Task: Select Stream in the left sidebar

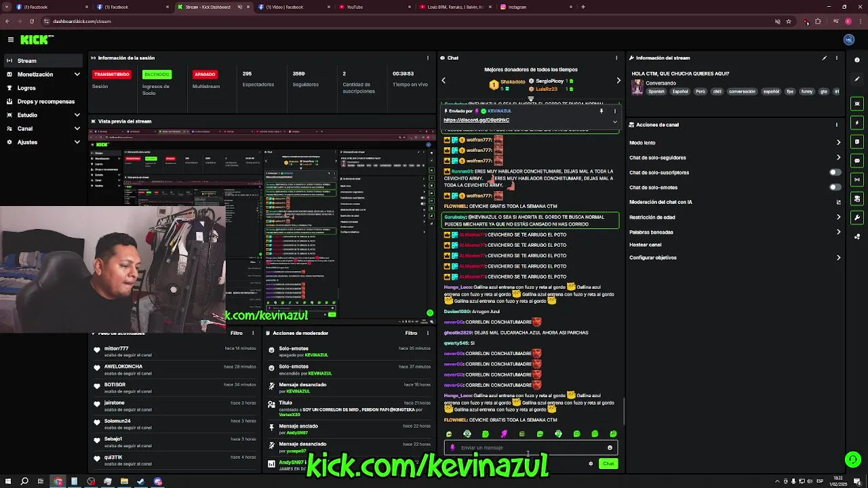Action: pyautogui.click(x=43, y=61)
